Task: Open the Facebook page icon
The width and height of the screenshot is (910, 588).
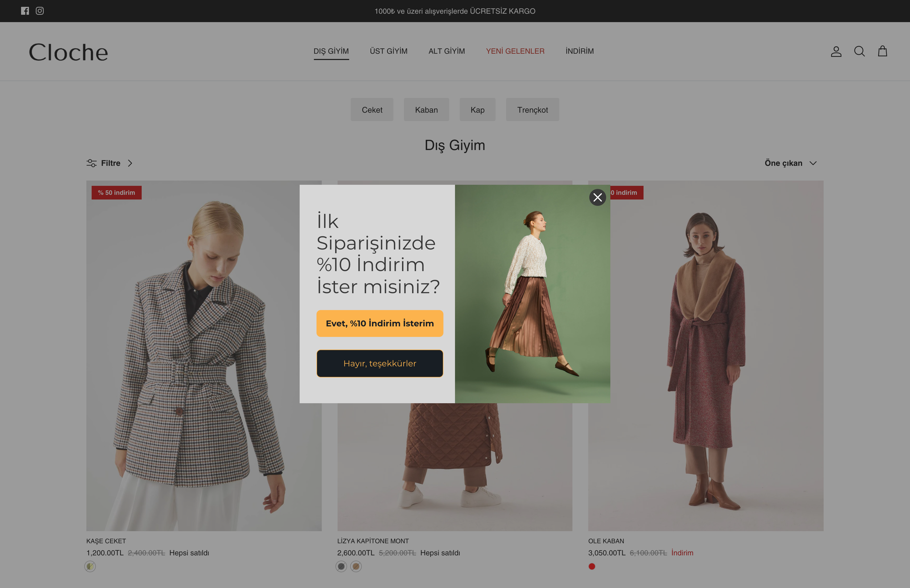Action: coord(25,11)
